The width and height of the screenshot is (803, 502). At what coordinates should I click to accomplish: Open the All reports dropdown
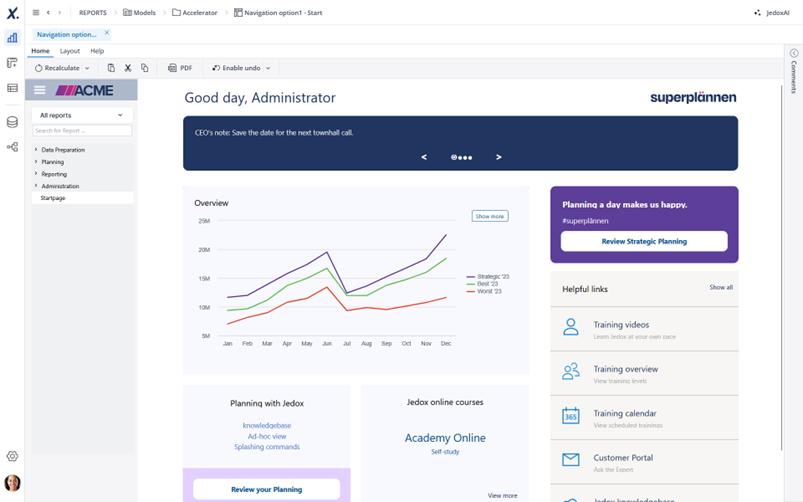click(x=82, y=115)
